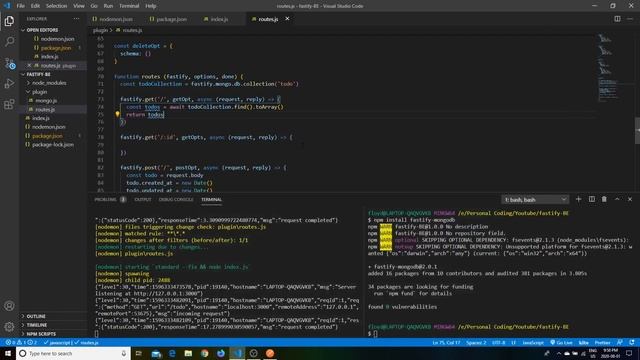Open the Accounts menu icon
Viewport: 640px width, 360px height.
9,306
